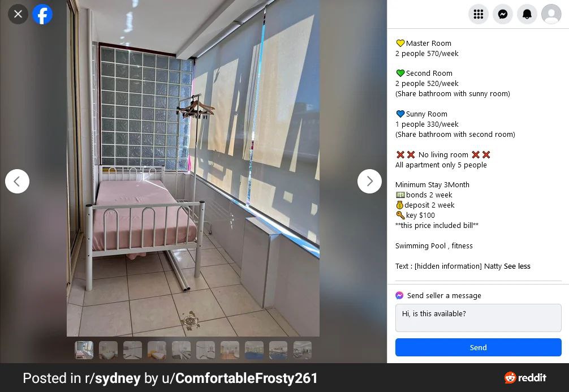Click the main balcony bedroom photo
Viewport: 569px width, 392px height.
click(x=193, y=168)
